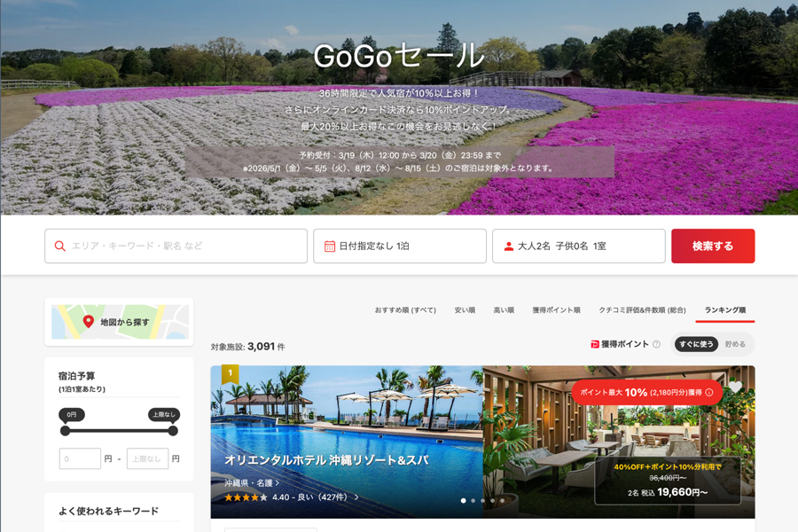798x532 pixels.
Task: Enable the すぐに使う points option
Action: pyautogui.click(x=698, y=343)
